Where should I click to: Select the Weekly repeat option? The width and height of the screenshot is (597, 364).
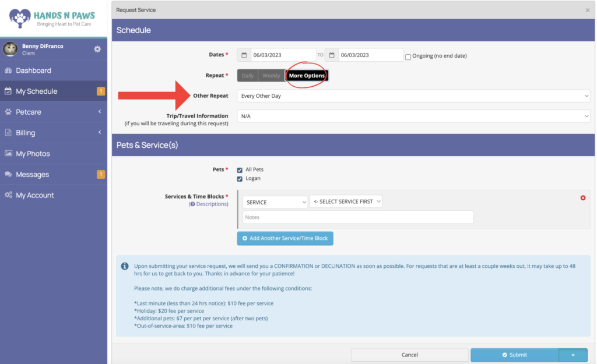(271, 76)
